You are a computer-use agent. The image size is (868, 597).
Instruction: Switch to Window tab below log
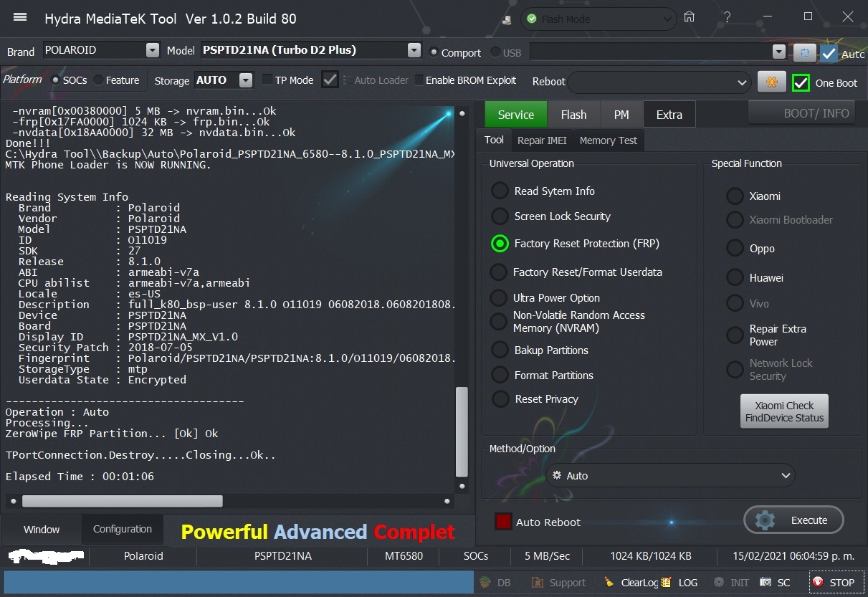(x=42, y=529)
